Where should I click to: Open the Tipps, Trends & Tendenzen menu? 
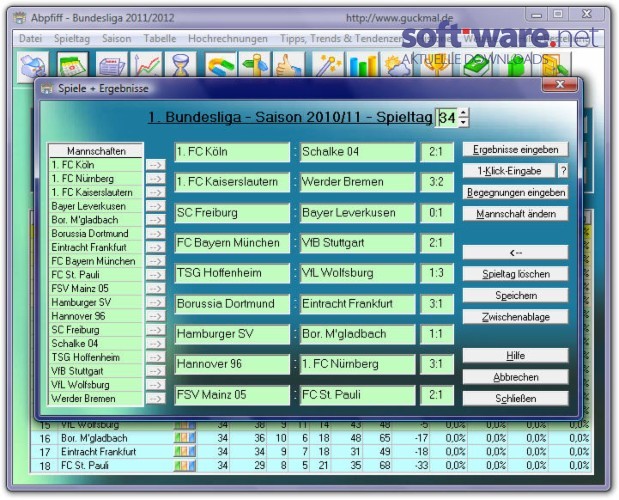[342, 39]
